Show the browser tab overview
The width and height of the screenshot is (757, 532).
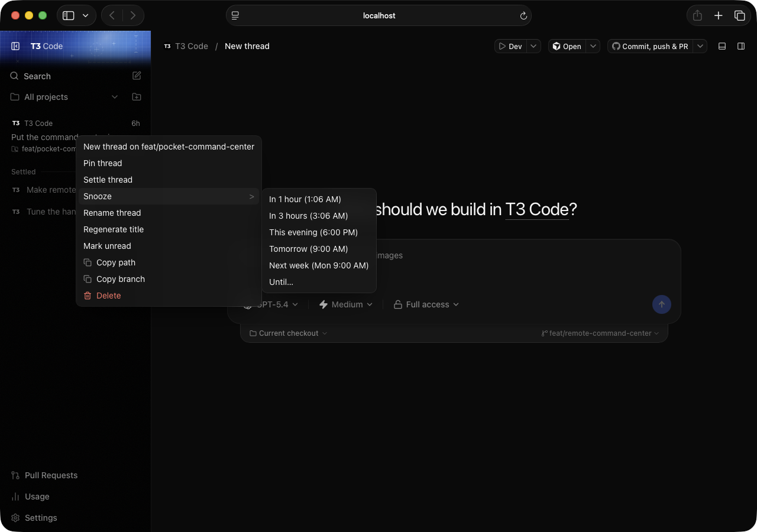(x=739, y=16)
